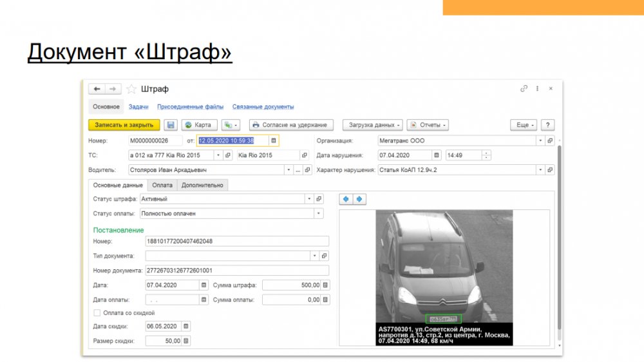
Task: Show next violation photo
Action: [x=359, y=199]
